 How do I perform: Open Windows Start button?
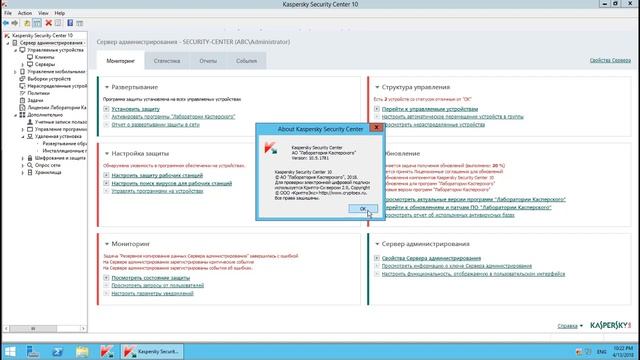(10, 351)
